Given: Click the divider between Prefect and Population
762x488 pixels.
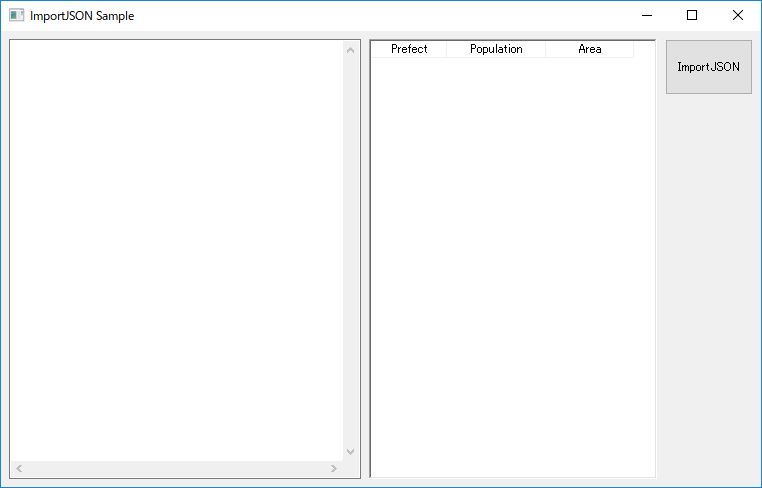Looking at the screenshot, I should click(446, 49).
